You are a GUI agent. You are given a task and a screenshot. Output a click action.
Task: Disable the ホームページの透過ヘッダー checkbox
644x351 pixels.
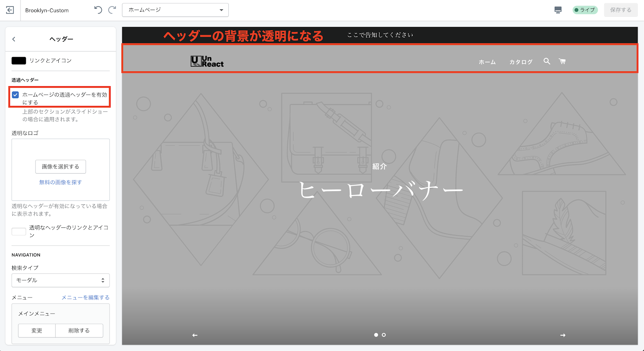click(x=15, y=95)
